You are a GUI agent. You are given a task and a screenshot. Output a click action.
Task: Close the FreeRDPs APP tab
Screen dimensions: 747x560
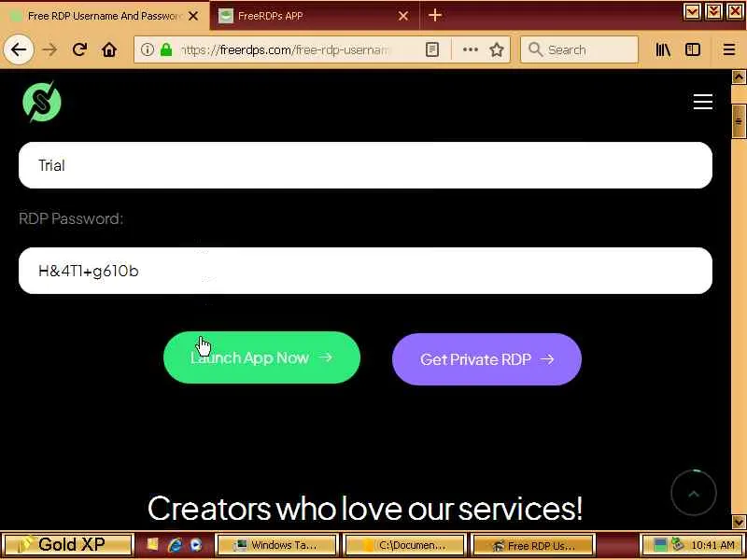(x=403, y=16)
